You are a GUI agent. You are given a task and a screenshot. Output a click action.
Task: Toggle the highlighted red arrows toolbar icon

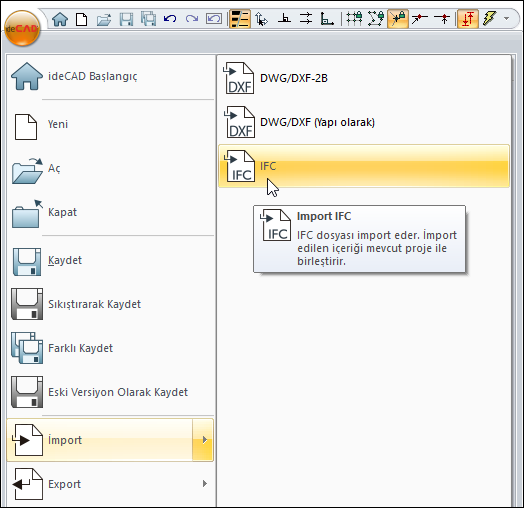(468, 19)
